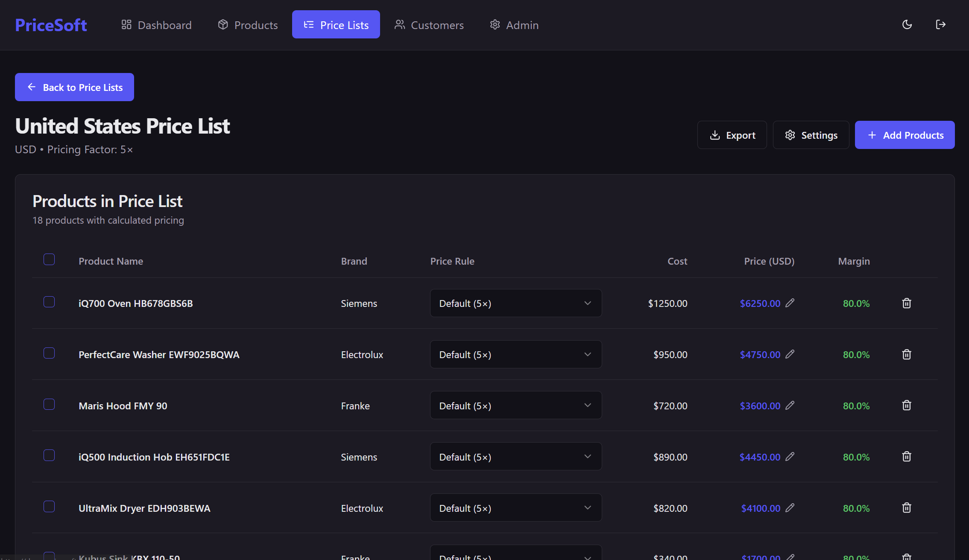Open UltraMix Dryer price rule selector
The height and width of the screenshot is (560, 969).
[515, 508]
